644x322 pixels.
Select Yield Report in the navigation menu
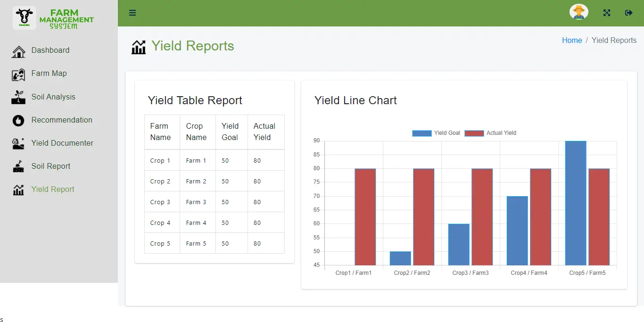(x=52, y=189)
